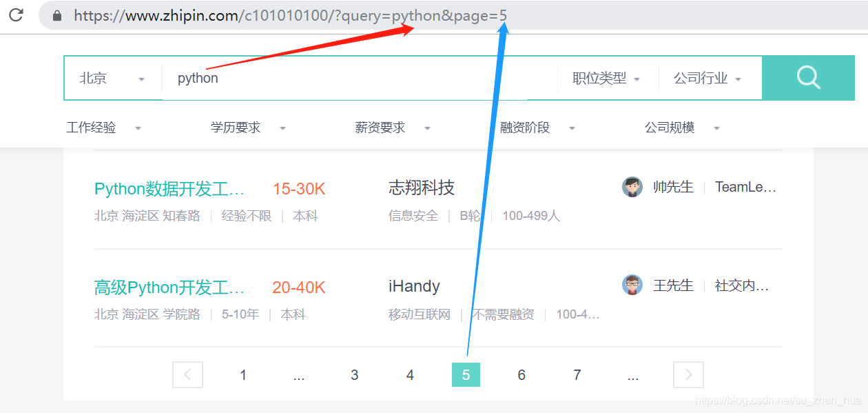Image resolution: width=868 pixels, height=413 pixels.
Task: Click the 北京 海淀区 学院路 location text
Action: point(147,314)
